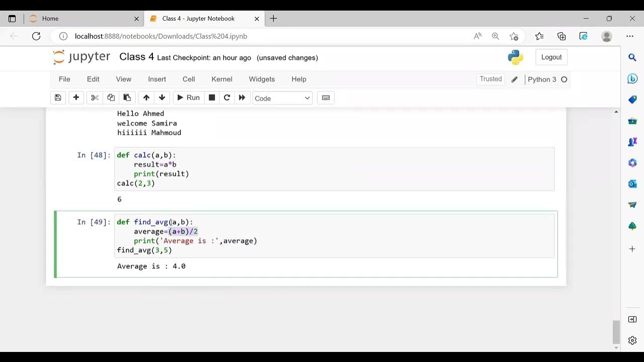Screen dimensions: 644x362
Task: Click the tab actions menu icon
Action: click(x=12, y=19)
